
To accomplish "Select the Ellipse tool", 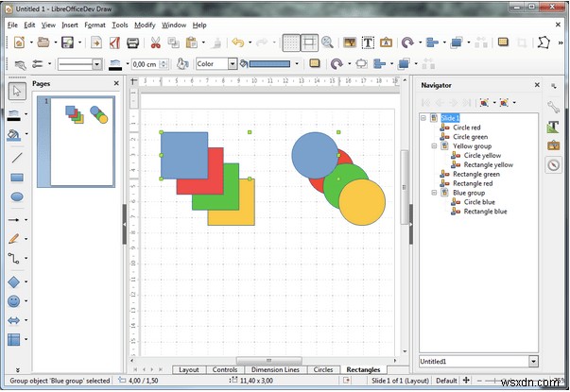I will pos(17,196).
